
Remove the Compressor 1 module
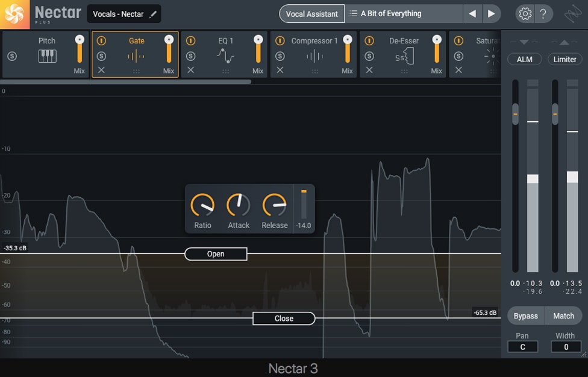(280, 70)
